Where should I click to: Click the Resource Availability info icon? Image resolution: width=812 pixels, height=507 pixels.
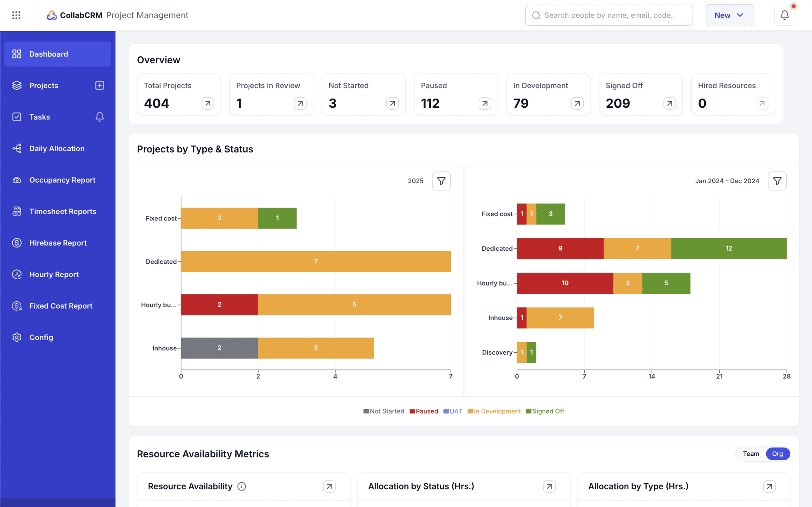coord(242,486)
